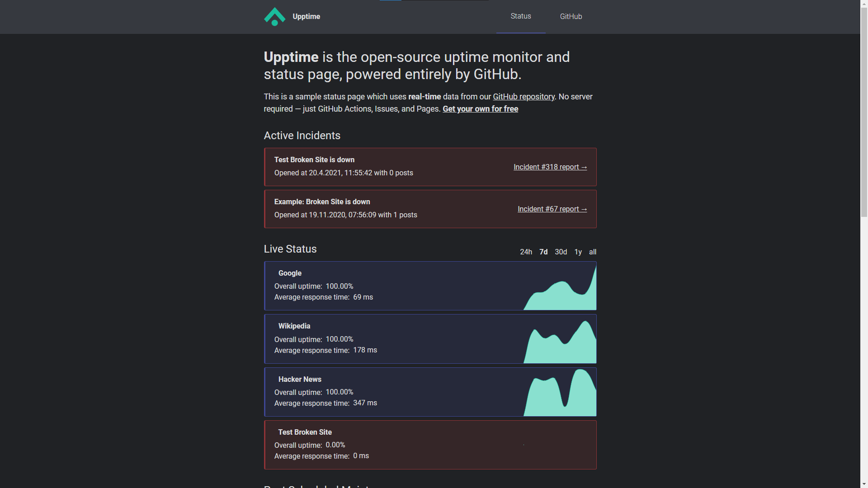Select the 1y time range
This screenshot has width=868, height=488.
coord(578,252)
